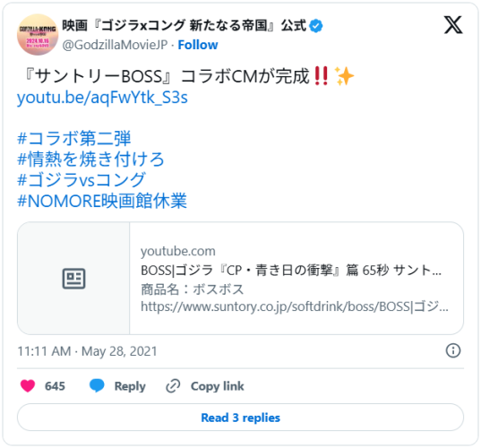Click the X logo icon
This screenshot has width=481, height=448.
tap(453, 25)
